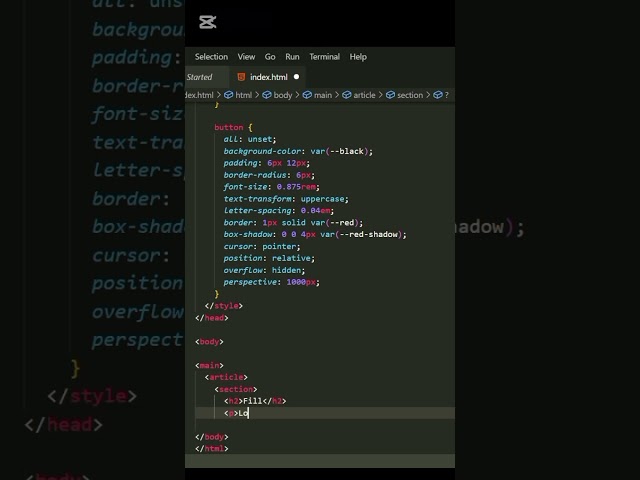Click the cube icon before article breadcrumb

[347, 95]
